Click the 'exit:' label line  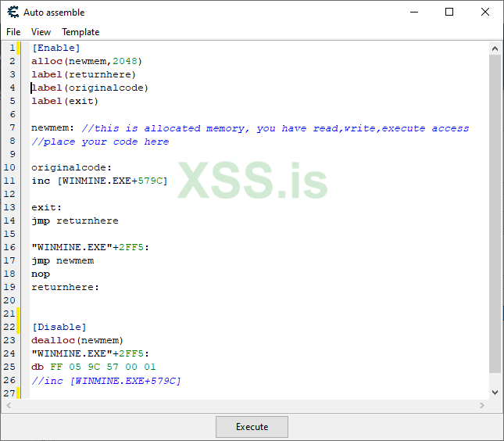point(47,207)
